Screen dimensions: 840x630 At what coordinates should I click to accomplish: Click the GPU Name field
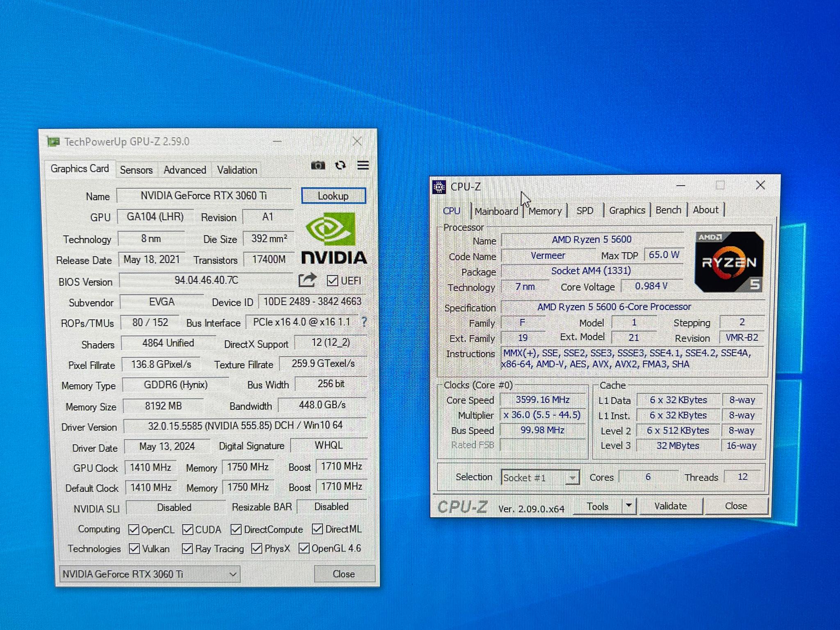pos(204,196)
